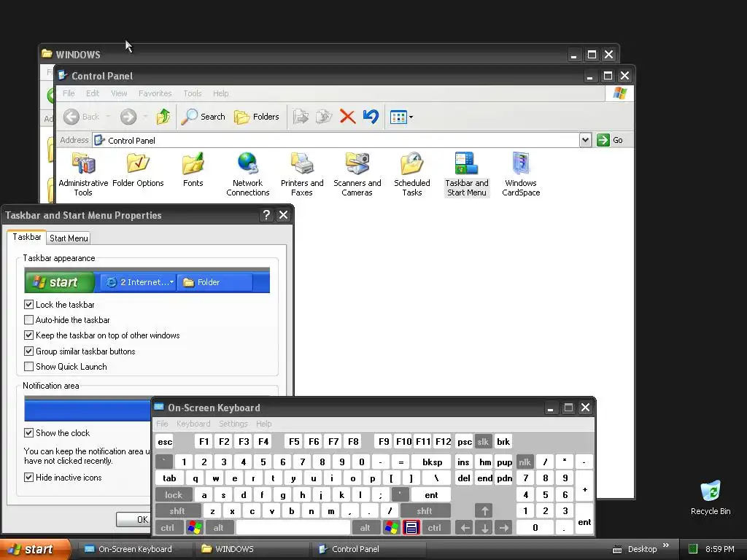747x560 pixels.
Task: Click the tab key on keyboard
Action: [169, 478]
